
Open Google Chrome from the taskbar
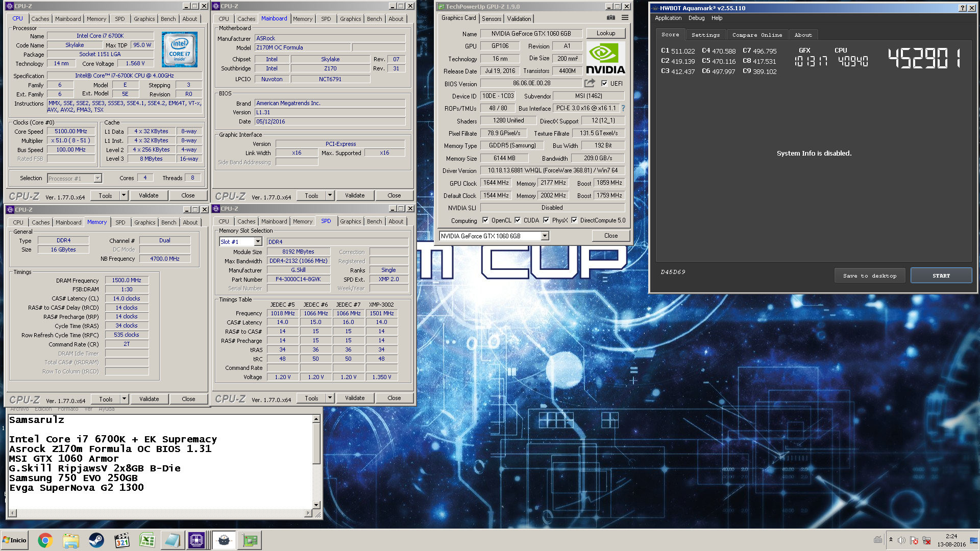click(45, 540)
